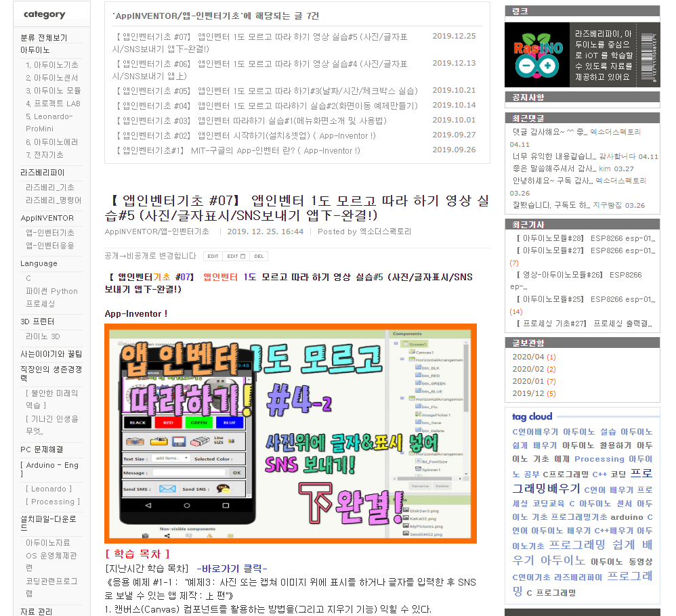Open '앱-인벤터기초' subcategory
Viewport: 676px width, 616px height.
pyautogui.click(x=50, y=233)
